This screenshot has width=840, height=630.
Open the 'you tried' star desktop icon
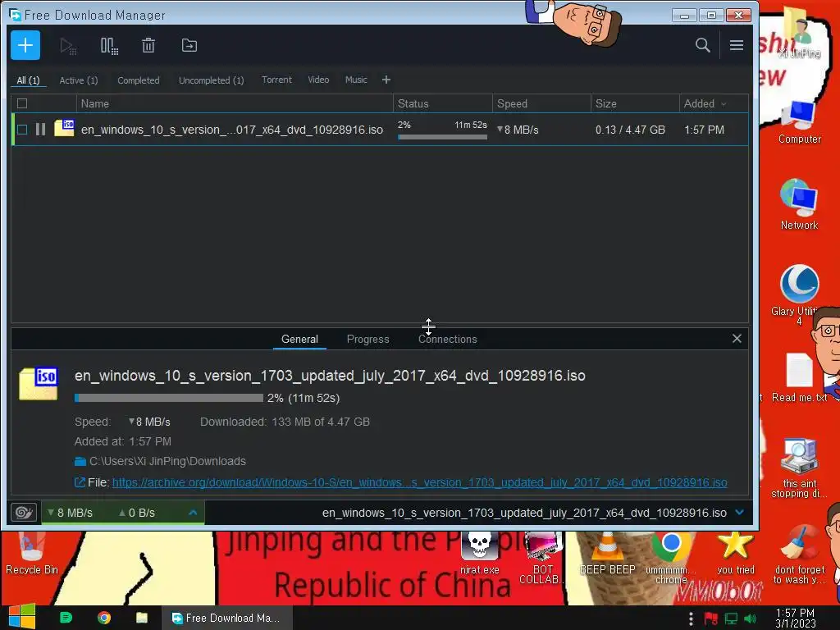[736, 554]
